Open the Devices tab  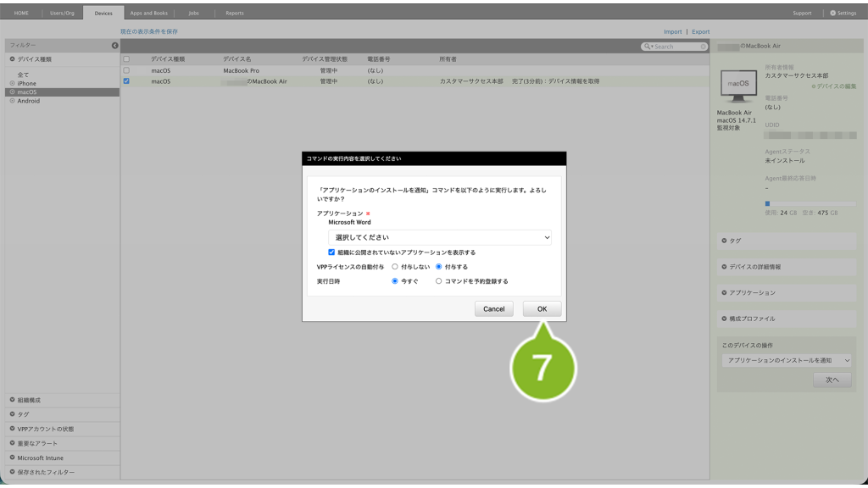pos(103,13)
